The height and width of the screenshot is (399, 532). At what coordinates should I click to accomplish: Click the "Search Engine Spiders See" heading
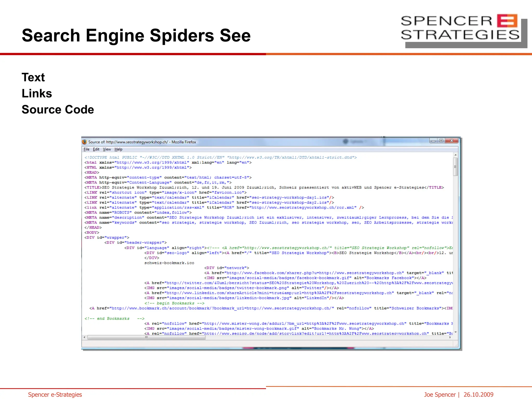pos(136,35)
